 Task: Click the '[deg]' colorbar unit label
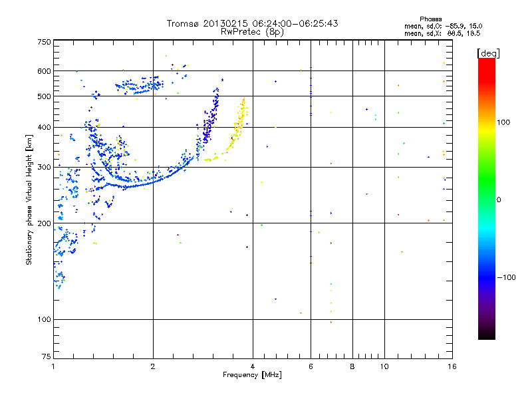click(488, 53)
